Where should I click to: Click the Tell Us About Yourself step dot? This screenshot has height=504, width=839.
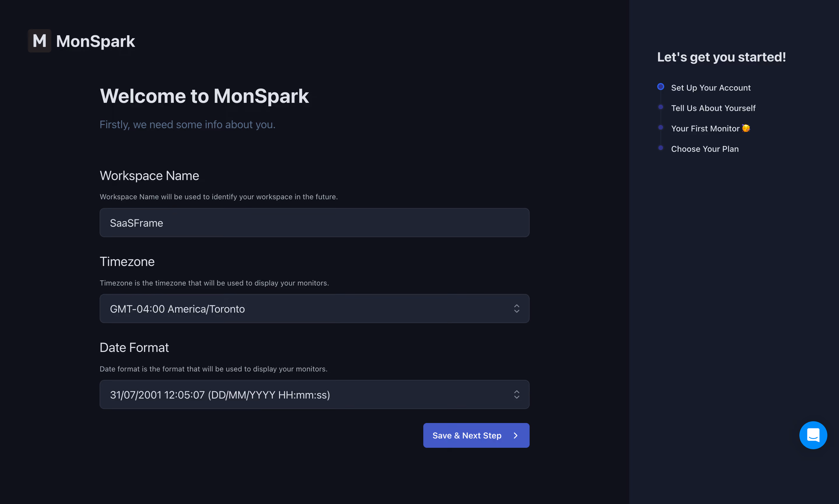click(660, 107)
